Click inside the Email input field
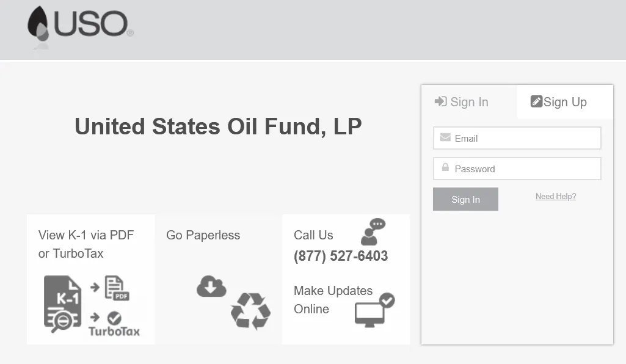Viewport: 626px width, 364px height. [525, 138]
